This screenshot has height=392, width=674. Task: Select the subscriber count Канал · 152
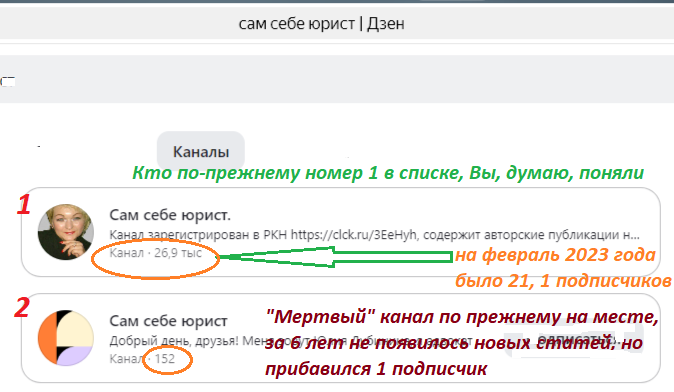tap(142, 358)
